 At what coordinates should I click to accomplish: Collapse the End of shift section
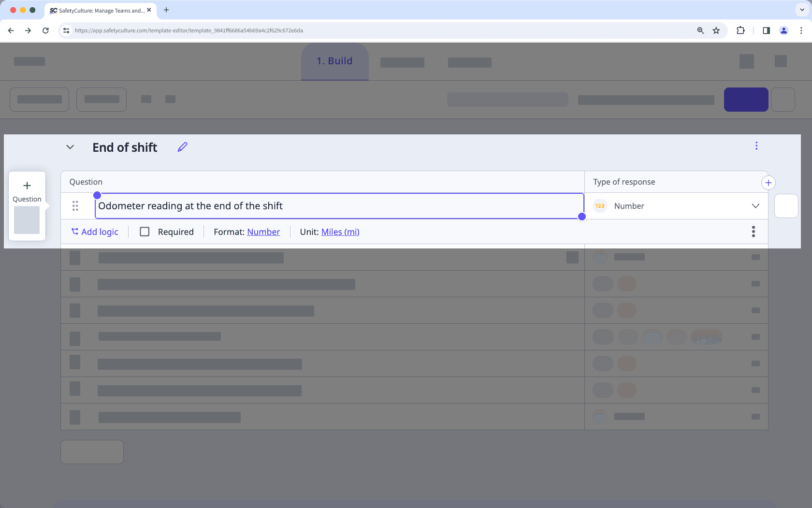tap(70, 147)
